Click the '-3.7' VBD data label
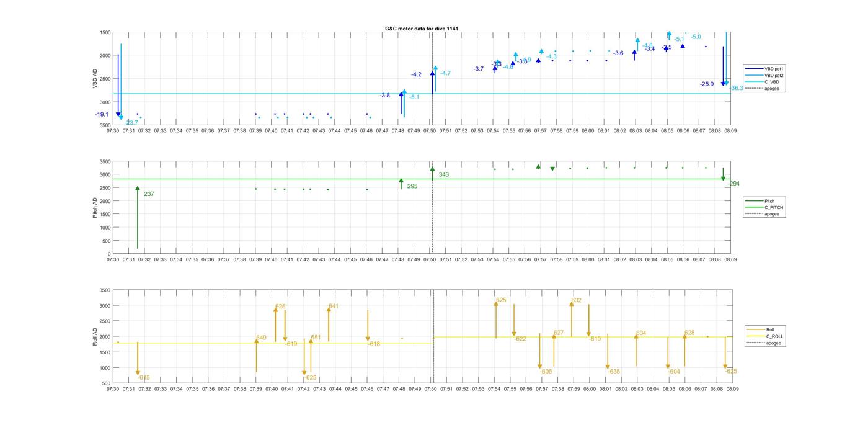The width and height of the screenshot is (868, 430). pyautogui.click(x=478, y=69)
